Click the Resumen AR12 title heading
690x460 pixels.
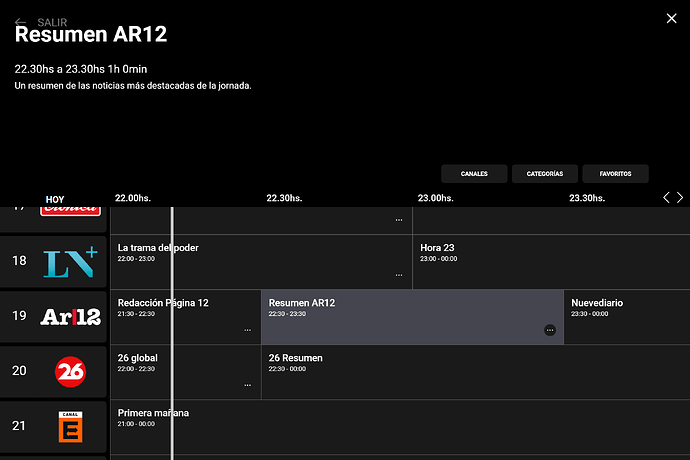(91, 34)
